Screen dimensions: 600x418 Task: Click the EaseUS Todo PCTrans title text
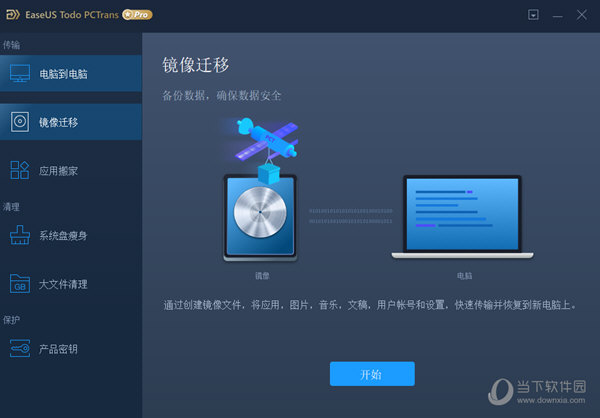tap(72, 15)
